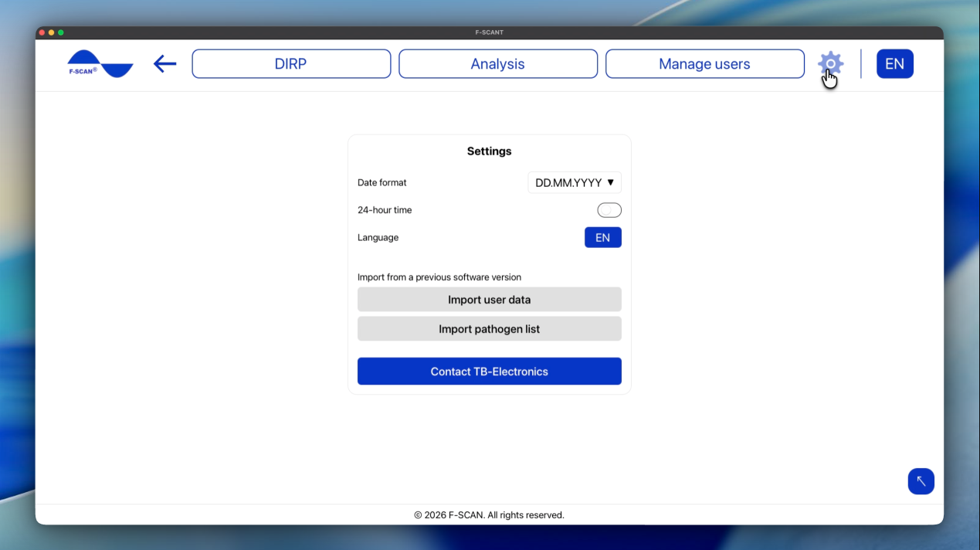Screen dimensions: 980x550
Task: Go back with the left arrow
Action: 164,63
